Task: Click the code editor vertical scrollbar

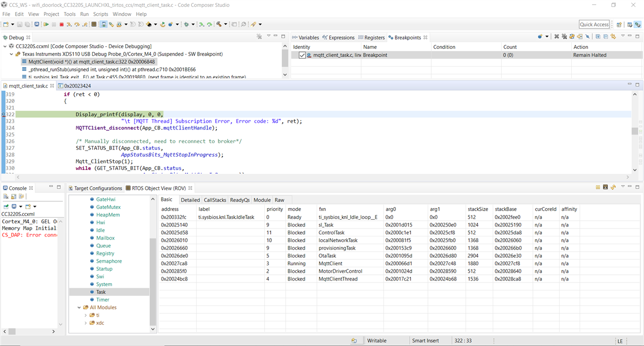Action: (x=635, y=131)
